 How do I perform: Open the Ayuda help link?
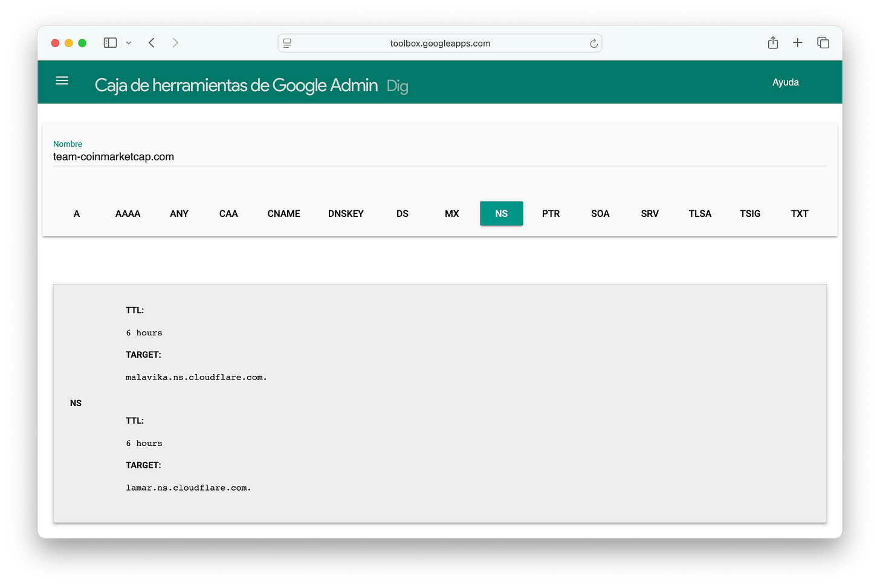click(x=785, y=82)
